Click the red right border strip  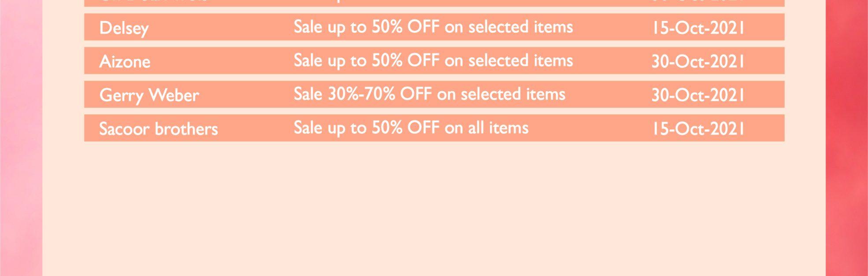(847, 138)
